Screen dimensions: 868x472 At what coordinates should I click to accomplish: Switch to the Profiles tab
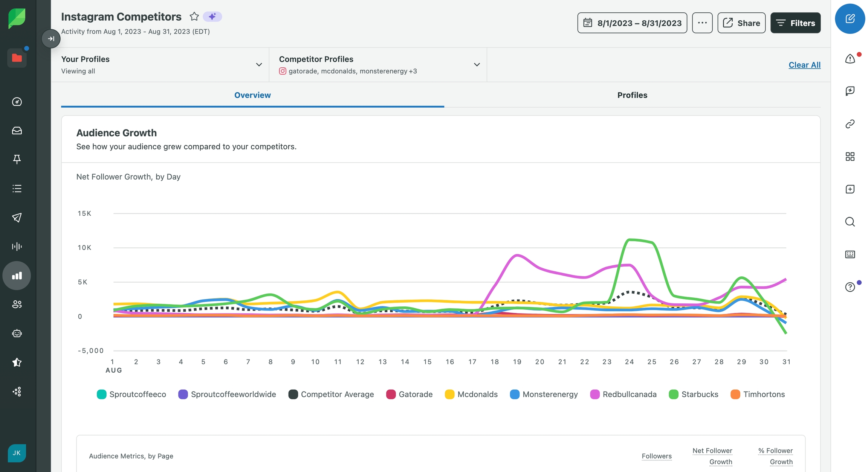tap(632, 95)
